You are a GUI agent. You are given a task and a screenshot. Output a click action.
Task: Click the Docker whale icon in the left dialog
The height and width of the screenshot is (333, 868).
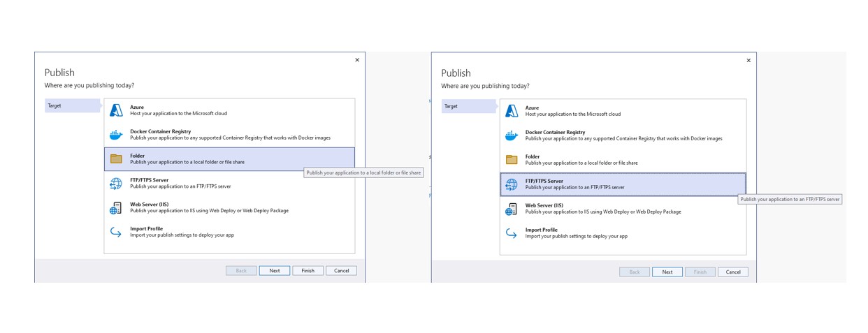(x=116, y=135)
